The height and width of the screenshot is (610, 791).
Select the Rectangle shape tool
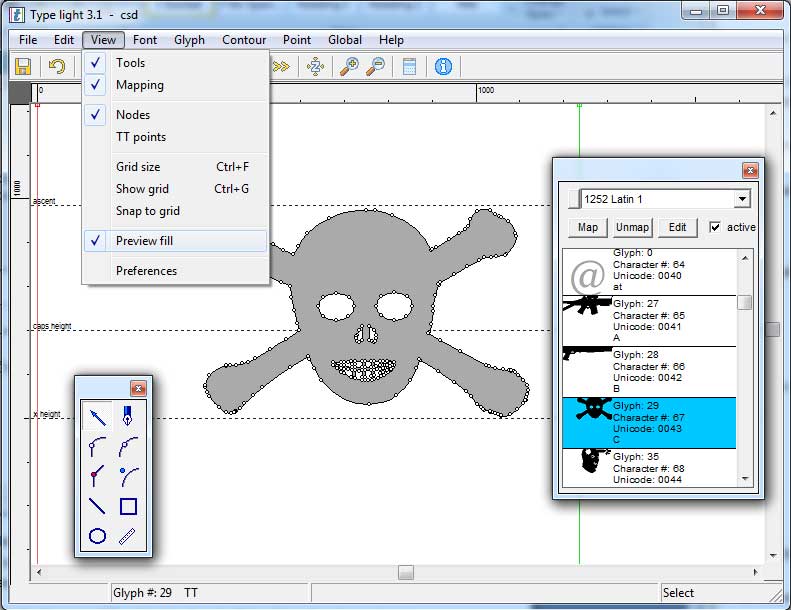tap(128, 506)
